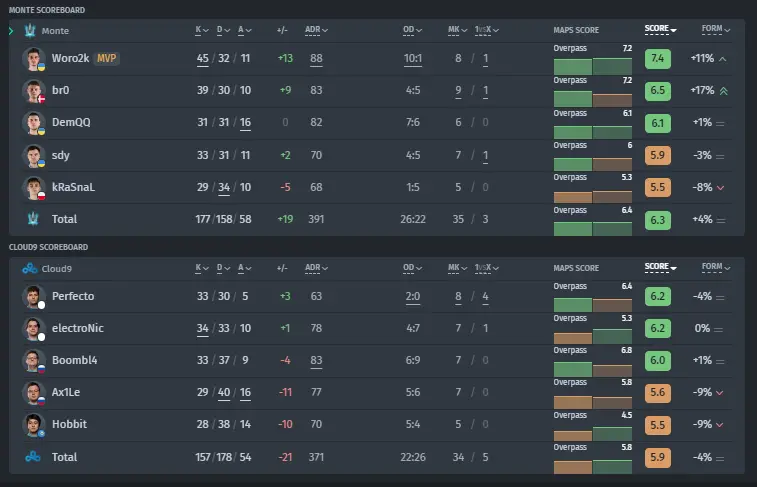This screenshot has width=757, height=487.
Task: Sort Cloud9 table by FORM
Action: (715, 267)
